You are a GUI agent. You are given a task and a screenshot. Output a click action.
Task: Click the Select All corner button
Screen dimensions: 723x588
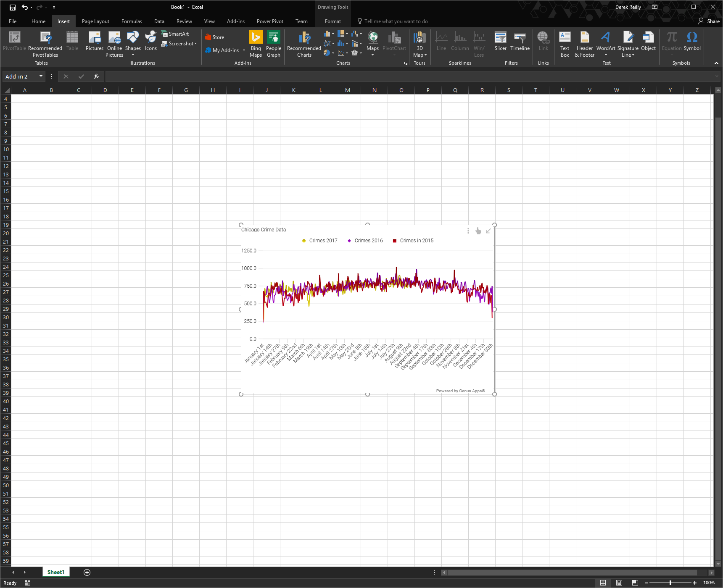(x=6, y=90)
